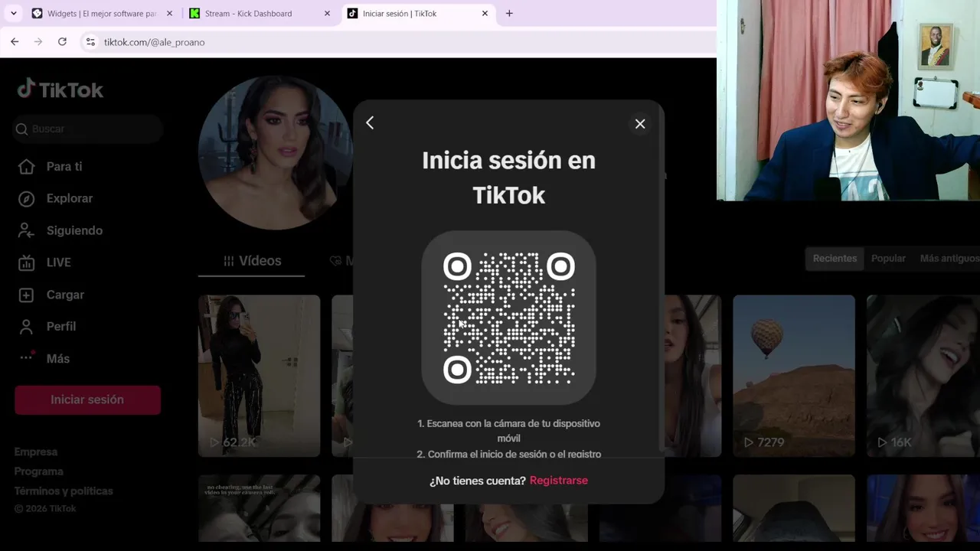Click the login QR code
Screen dimensions: 980x551
point(509,318)
